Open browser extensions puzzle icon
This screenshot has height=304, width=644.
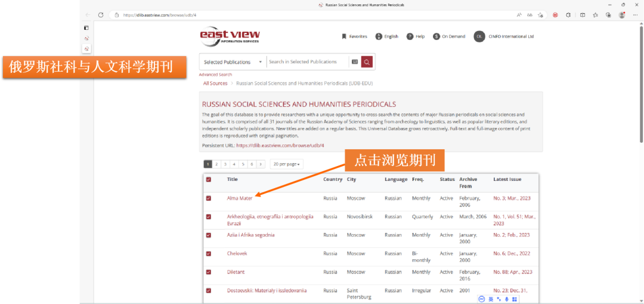click(x=568, y=15)
